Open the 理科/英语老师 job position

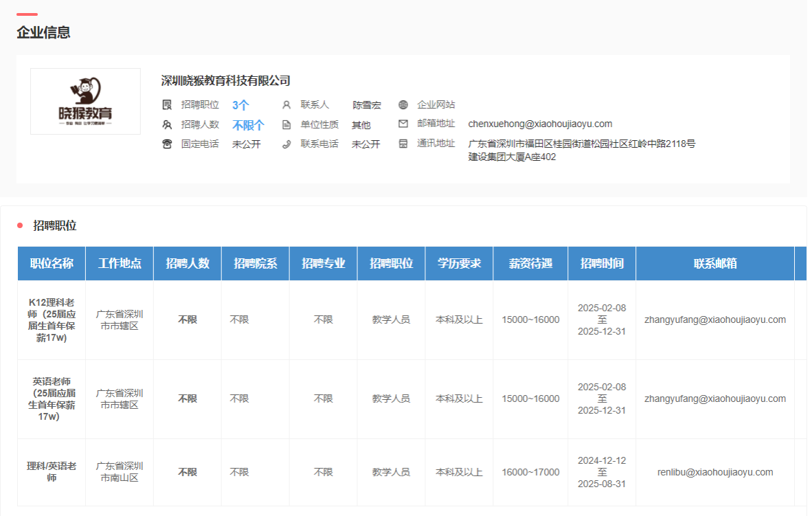pos(52,472)
